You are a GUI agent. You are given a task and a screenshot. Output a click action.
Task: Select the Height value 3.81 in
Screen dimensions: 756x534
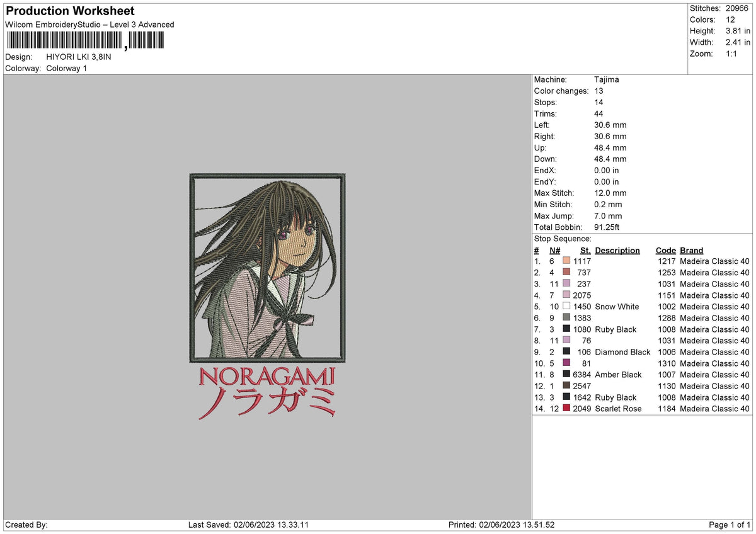pyautogui.click(x=738, y=31)
